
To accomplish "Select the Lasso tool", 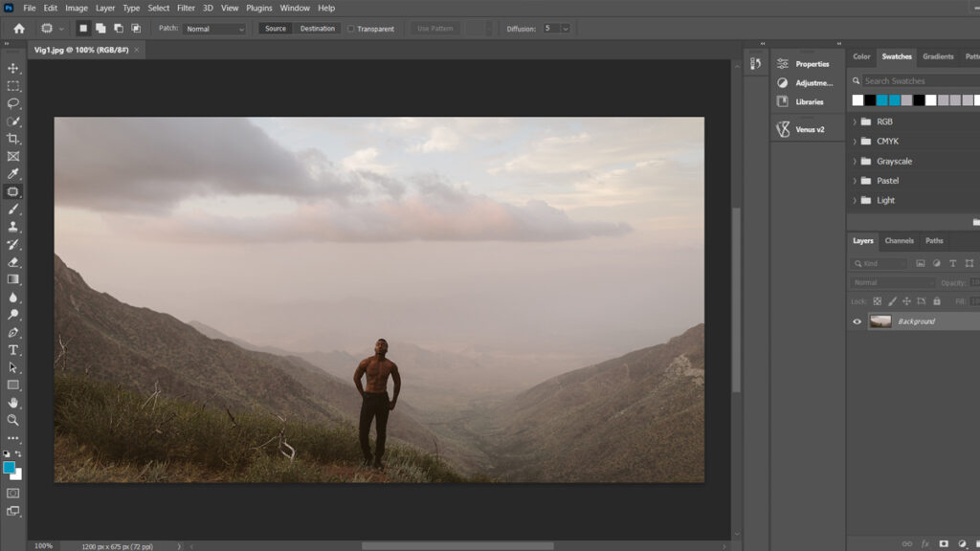I will point(13,103).
